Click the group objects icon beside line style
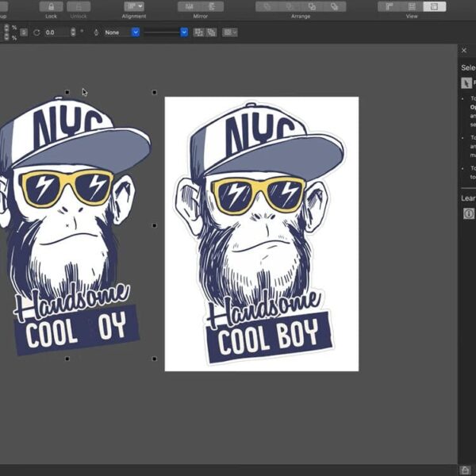This screenshot has width=476, height=476. [x=198, y=33]
